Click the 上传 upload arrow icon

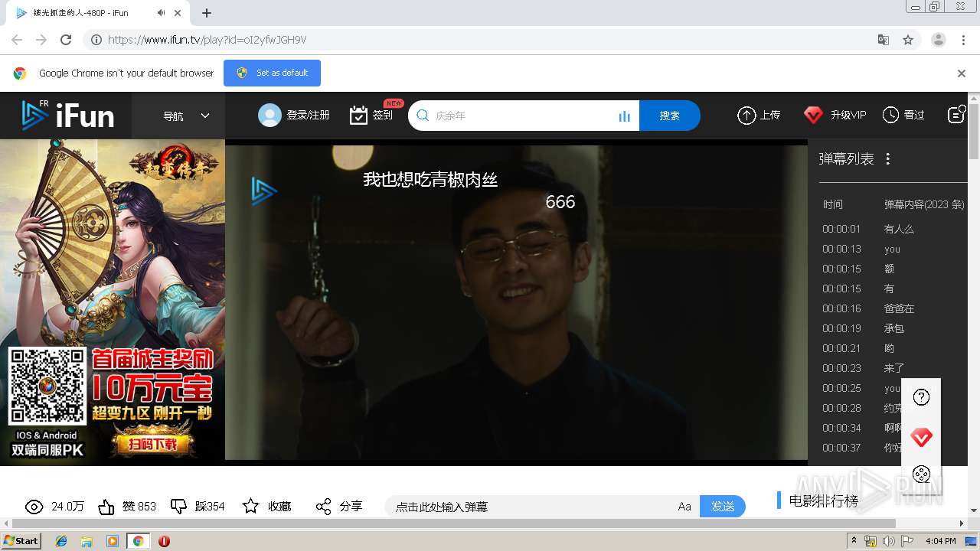pyautogui.click(x=746, y=116)
